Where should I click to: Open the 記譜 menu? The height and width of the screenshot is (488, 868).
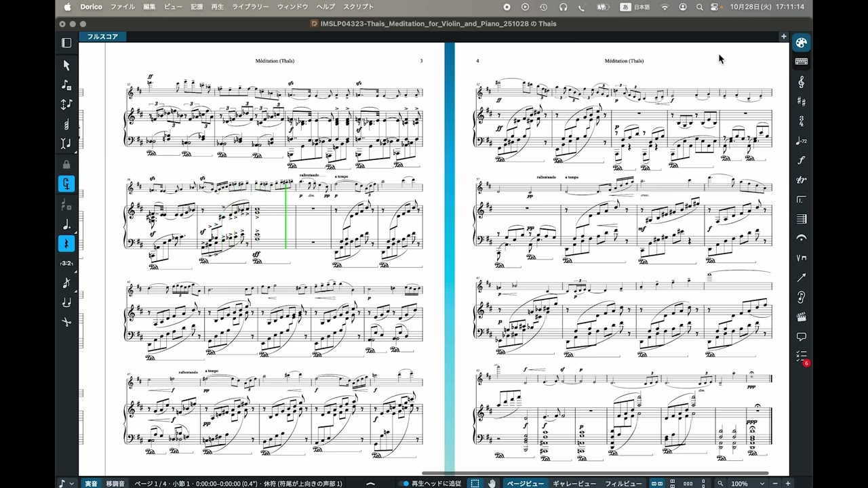click(x=196, y=7)
